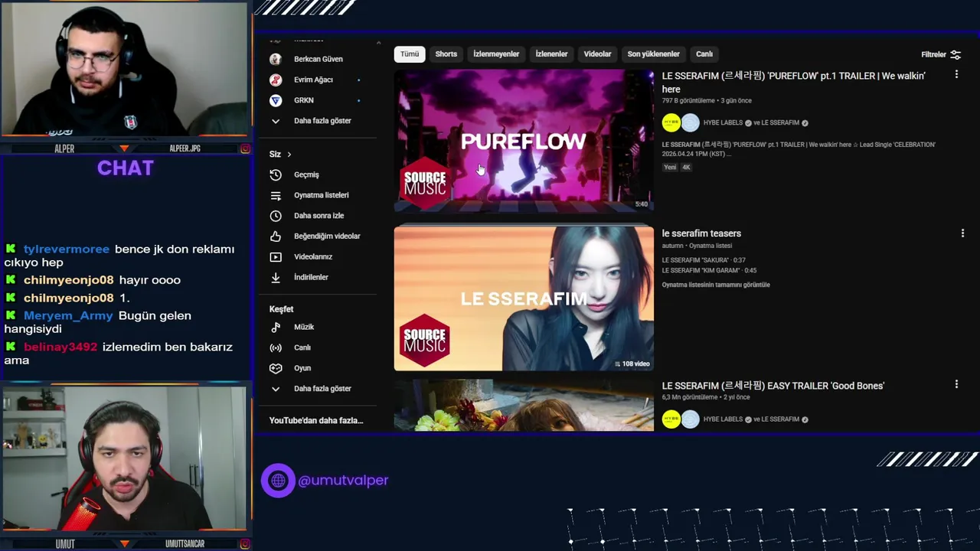Click YouTube'dan daha fazla heading
Image resolution: width=980 pixels, height=551 pixels.
coord(316,421)
